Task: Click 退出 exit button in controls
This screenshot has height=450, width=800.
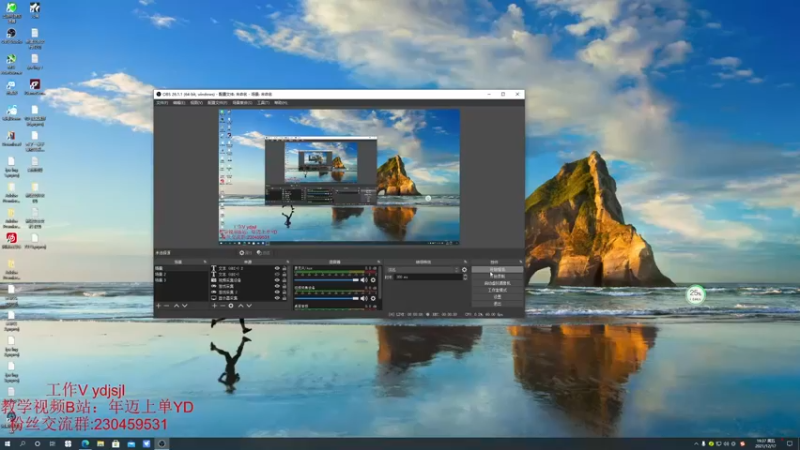Action: 497,304
